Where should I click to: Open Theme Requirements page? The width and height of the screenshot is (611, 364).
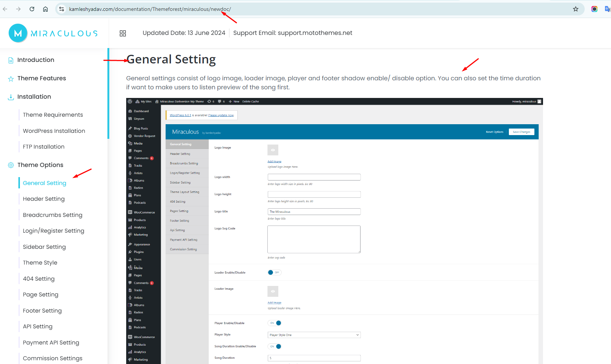53,115
